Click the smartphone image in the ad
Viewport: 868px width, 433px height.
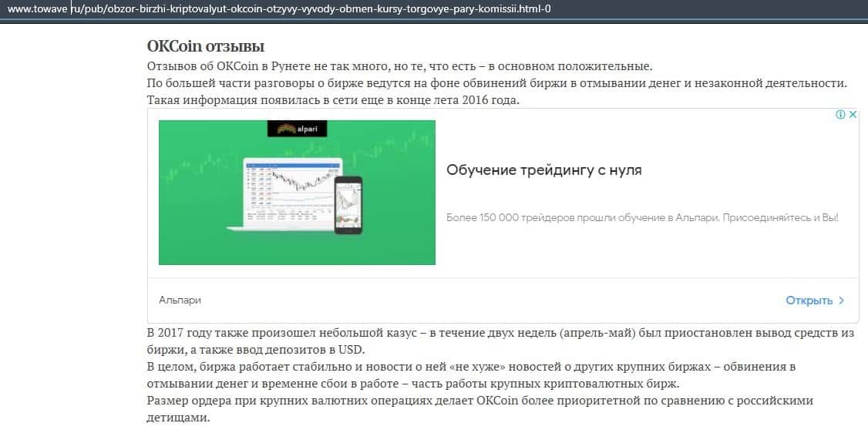click(348, 205)
